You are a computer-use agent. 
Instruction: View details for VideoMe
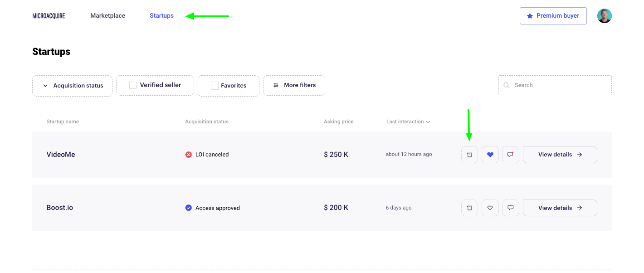560,155
